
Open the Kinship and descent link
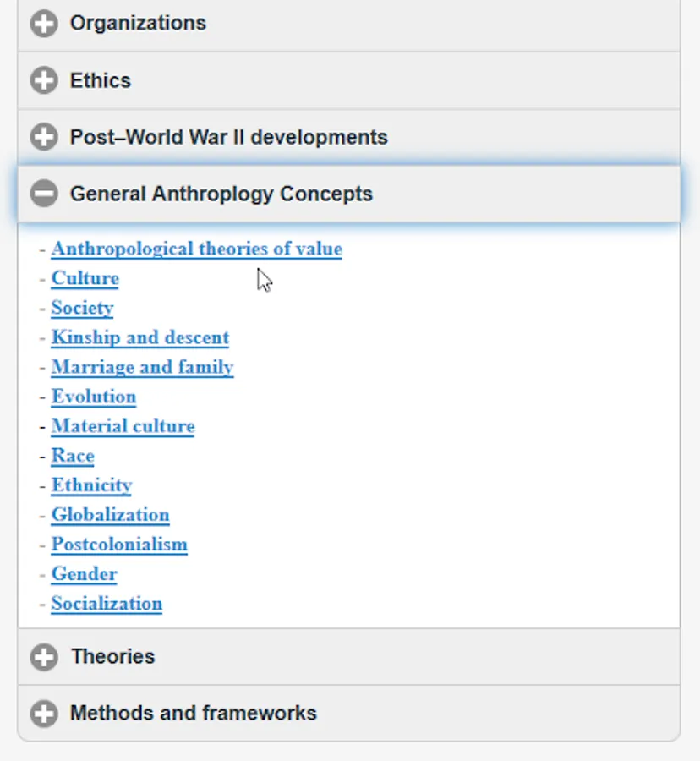click(x=139, y=338)
